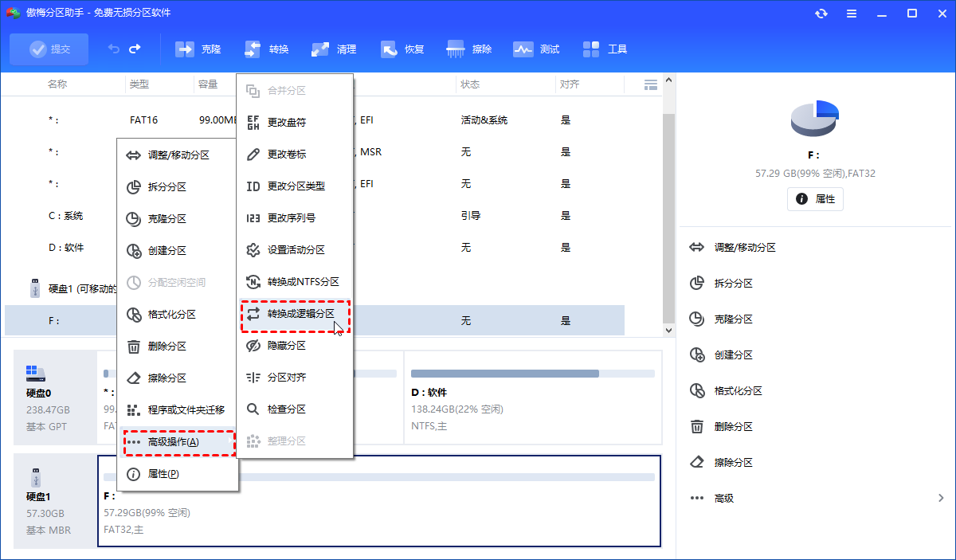Click the down arrow of the list scrollbar
956x560 pixels.
coord(668,329)
